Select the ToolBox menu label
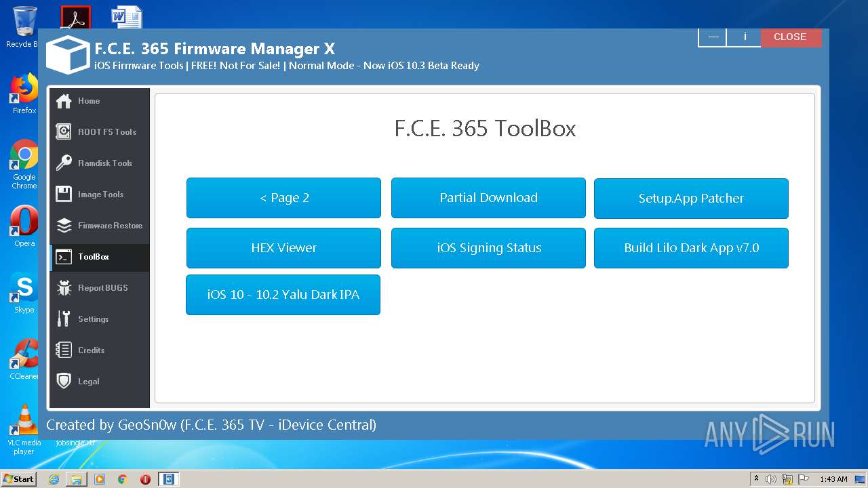 pyautogui.click(x=94, y=257)
